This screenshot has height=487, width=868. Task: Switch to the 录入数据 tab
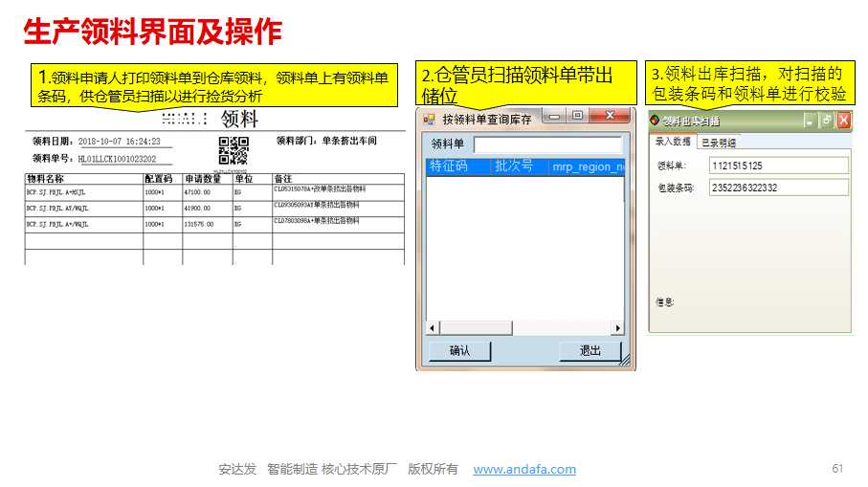672,142
